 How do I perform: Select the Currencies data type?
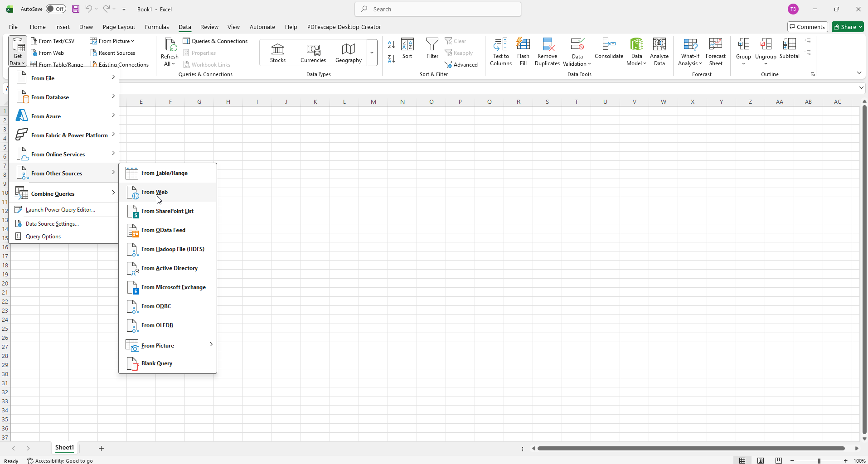(313, 53)
